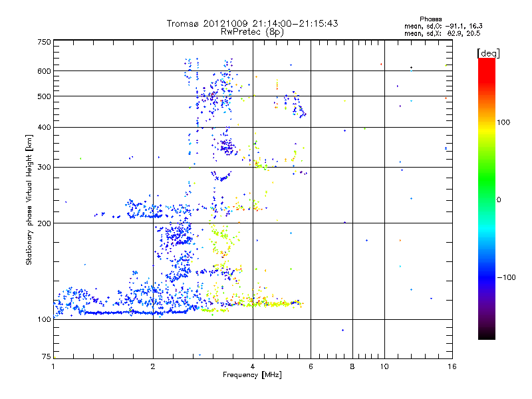Screen dimensions: 532x399
Task: Click the colorbar tick label '0'
Action: click(499, 199)
